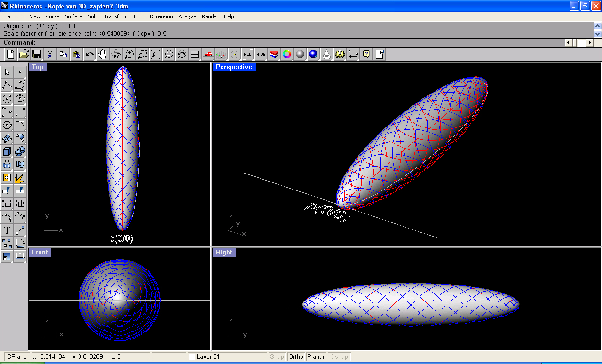Select the Polyline tool in the left toolbar
Image resolution: width=602 pixels, height=364 pixels.
click(7, 85)
